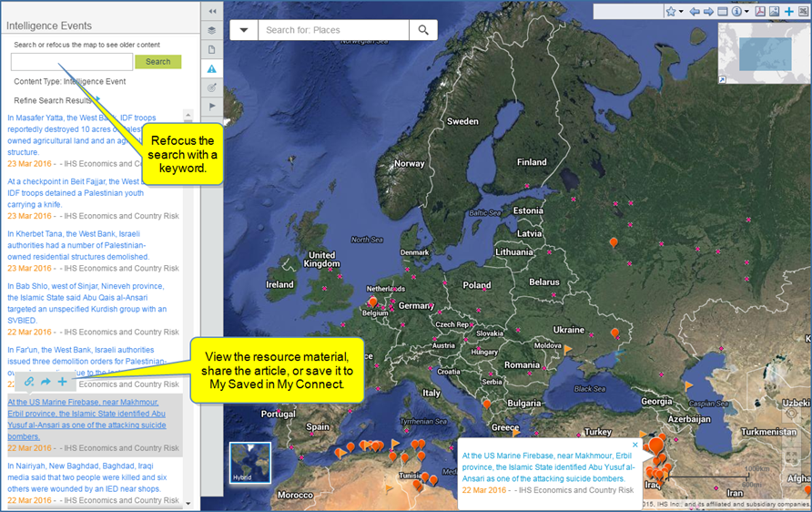Click the Turkey map label
The image size is (812, 512).
coord(598,432)
